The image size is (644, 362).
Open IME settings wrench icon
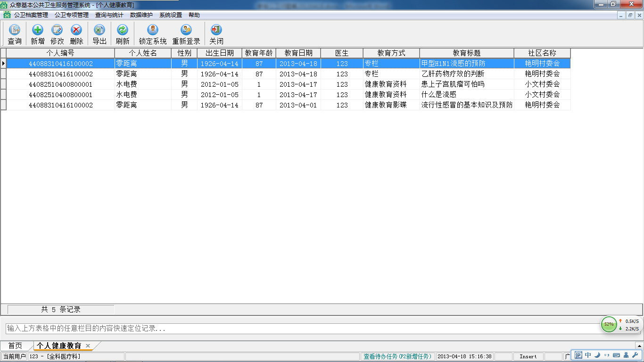tap(635, 355)
